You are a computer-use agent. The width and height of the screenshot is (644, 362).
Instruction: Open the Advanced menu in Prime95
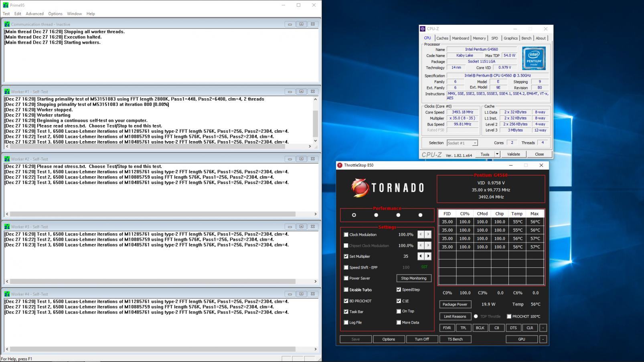[x=34, y=14]
